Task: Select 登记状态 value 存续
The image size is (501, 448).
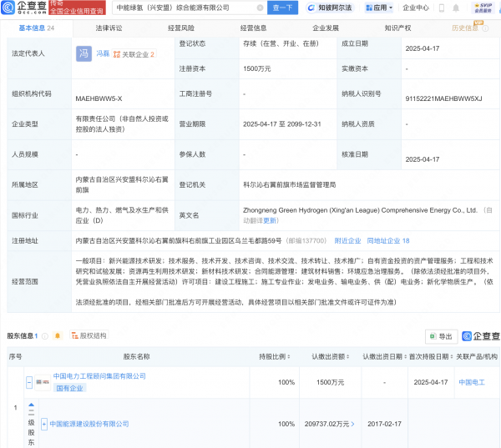Action: tap(281, 43)
